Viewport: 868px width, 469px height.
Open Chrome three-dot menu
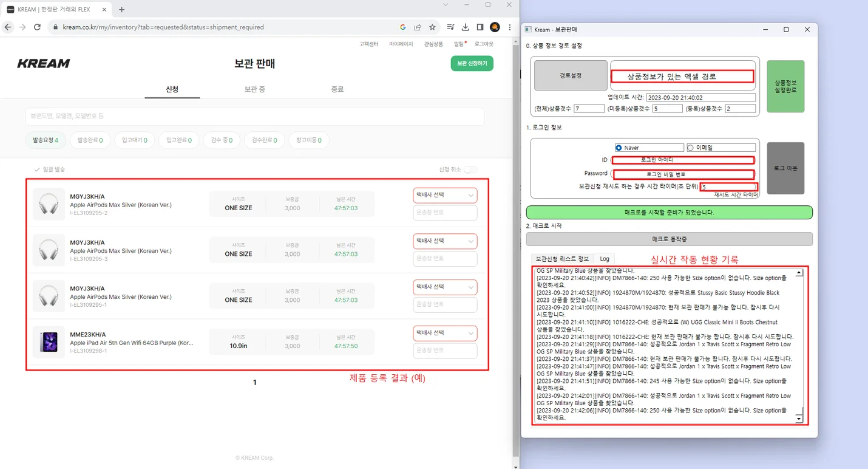pyautogui.click(x=510, y=27)
